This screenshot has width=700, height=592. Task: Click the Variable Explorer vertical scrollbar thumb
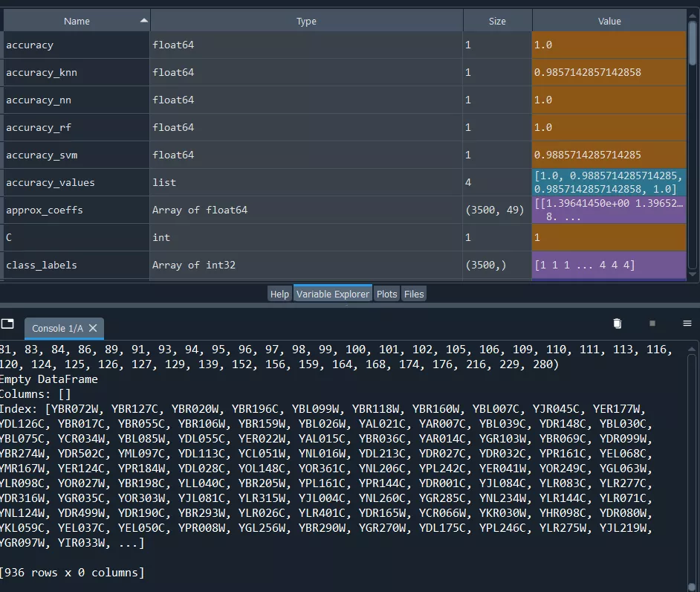pyautogui.click(x=693, y=44)
